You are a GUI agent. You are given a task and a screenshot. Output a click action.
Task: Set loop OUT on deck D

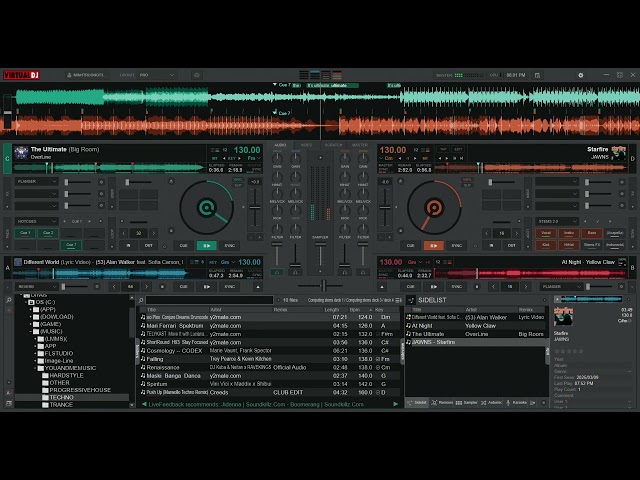coord(511,246)
